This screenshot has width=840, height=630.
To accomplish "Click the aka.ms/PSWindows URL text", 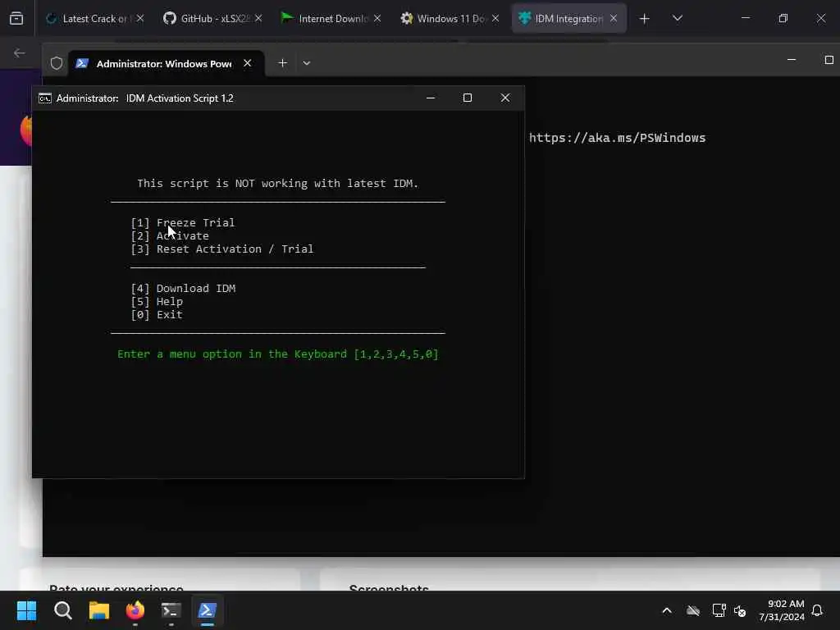I will 617,138.
